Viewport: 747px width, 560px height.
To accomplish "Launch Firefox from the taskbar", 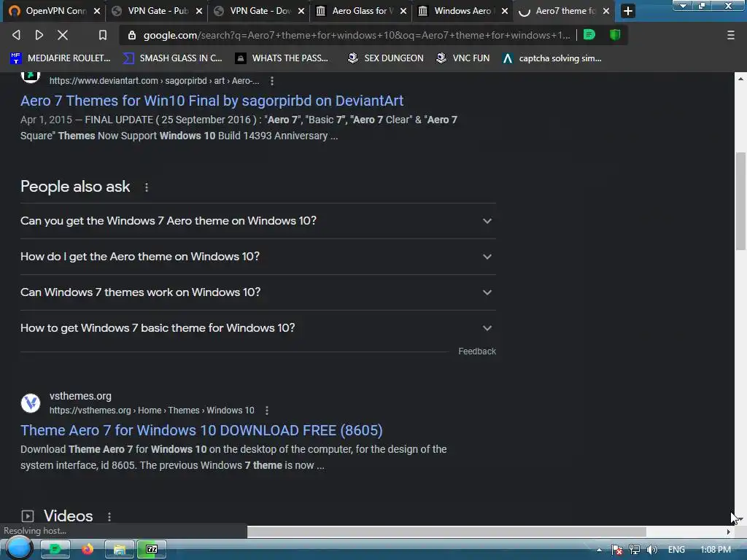I will [x=88, y=549].
